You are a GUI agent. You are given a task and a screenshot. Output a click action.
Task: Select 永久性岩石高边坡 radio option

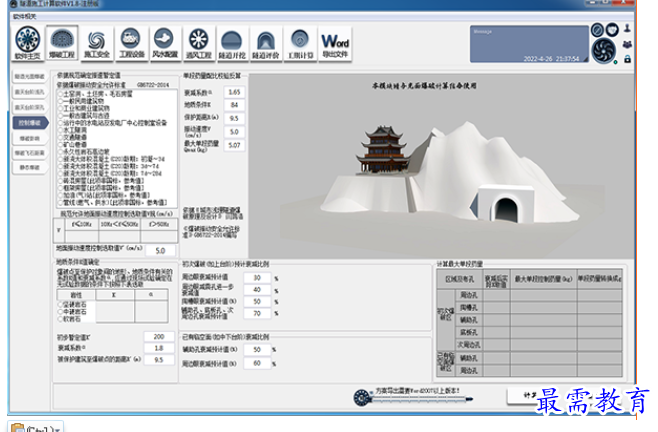click(84, 152)
